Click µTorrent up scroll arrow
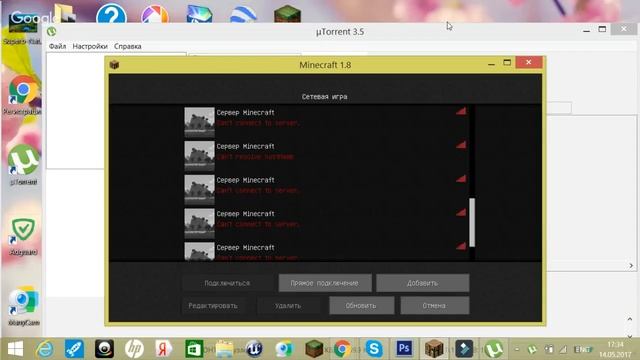640x360 pixels. (630, 319)
